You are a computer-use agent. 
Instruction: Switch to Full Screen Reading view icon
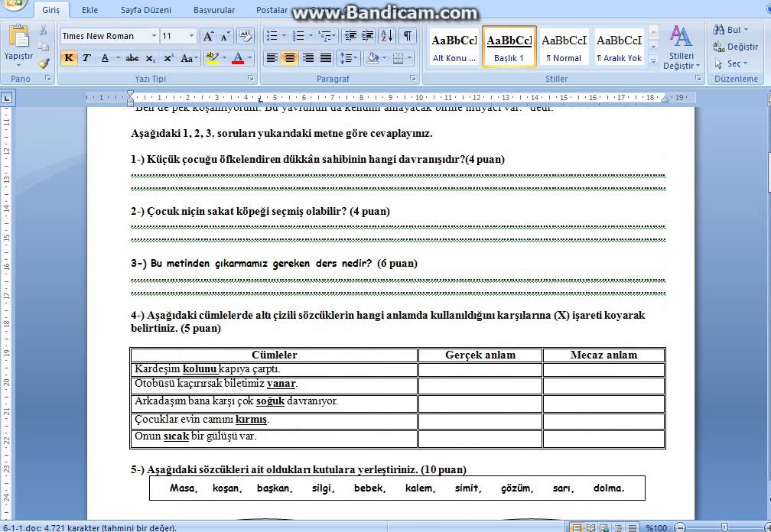590,528
